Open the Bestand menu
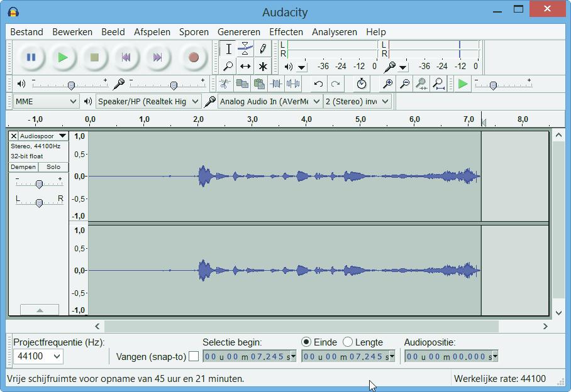The height and width of the screenshot is (392, 571). point(26,32)
